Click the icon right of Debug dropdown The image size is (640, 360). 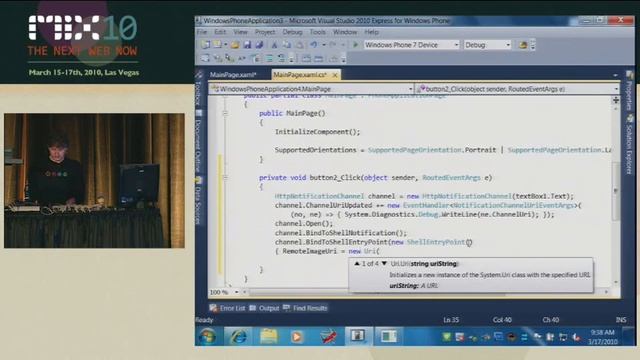(x=523, y=45)
